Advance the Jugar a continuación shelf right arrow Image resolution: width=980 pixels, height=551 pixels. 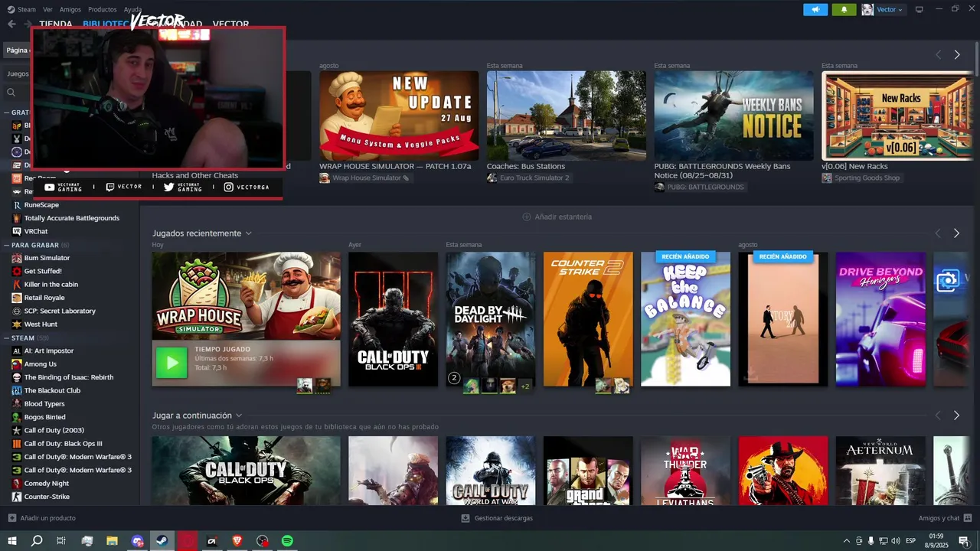956,416
